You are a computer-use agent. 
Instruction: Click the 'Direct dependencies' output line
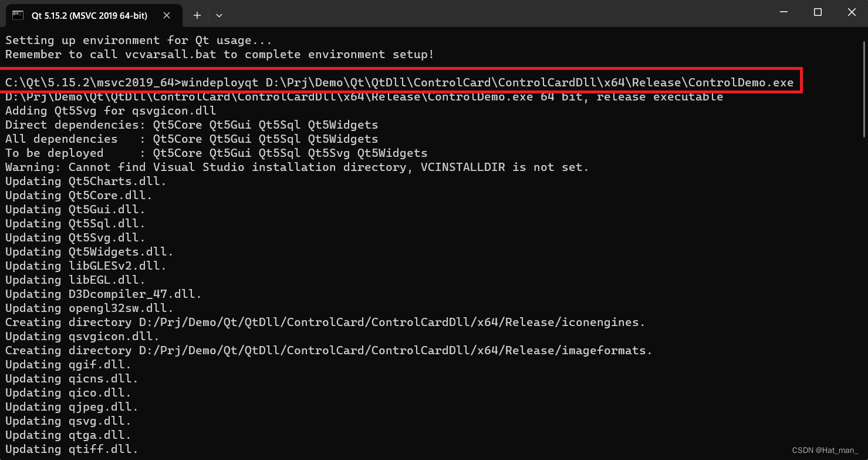coord(192,125)
